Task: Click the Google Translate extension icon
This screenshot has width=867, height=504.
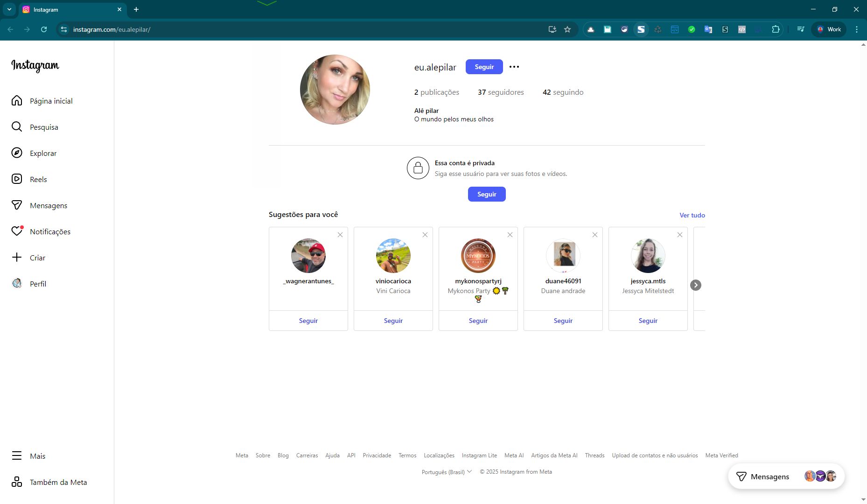Action: point(708,29)
